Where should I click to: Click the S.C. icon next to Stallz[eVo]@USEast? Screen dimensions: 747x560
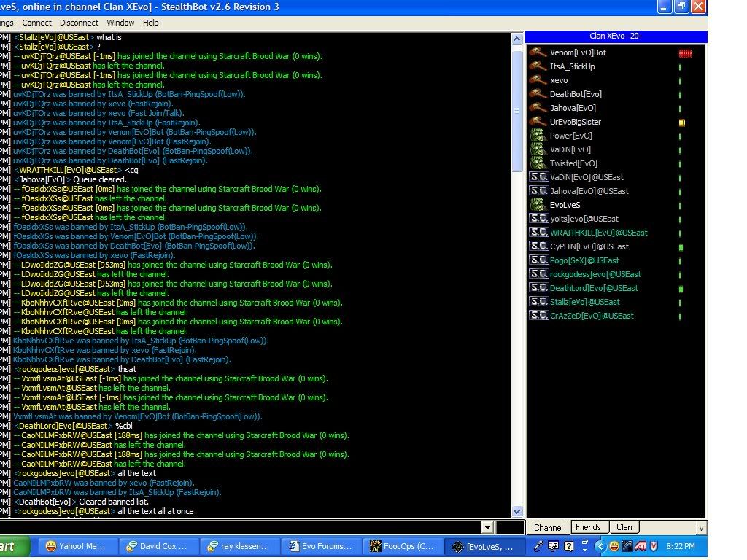pos(538,302)
